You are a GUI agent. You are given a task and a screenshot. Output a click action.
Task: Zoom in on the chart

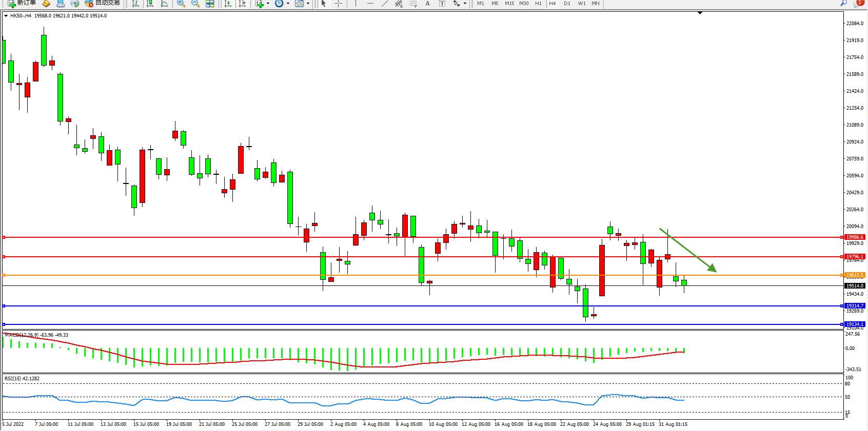(181, 4)
